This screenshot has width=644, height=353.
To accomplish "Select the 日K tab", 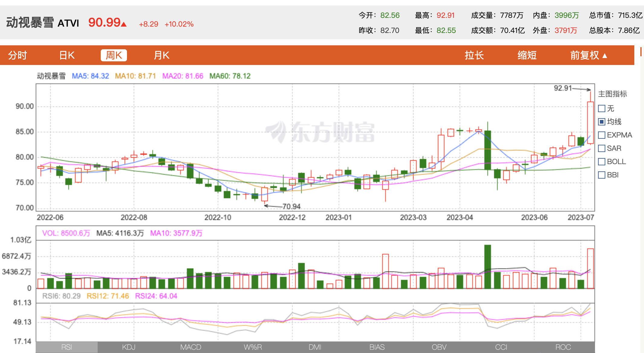I will pos(67,55).
